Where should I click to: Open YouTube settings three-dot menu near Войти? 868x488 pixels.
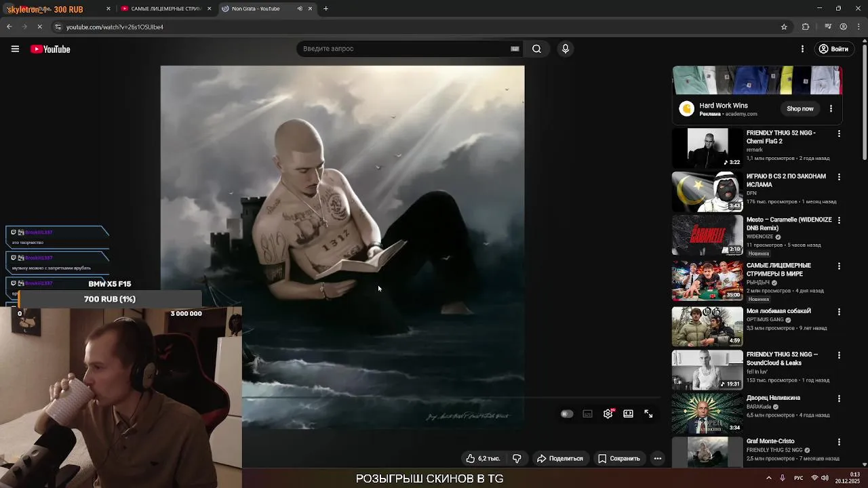coord(802,49)
